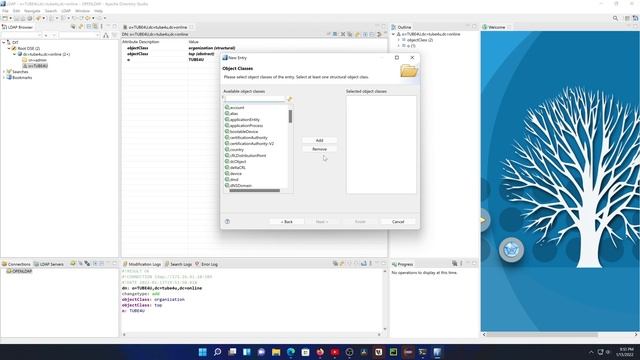Screen dimensions: 640x360
Task: Click the round Welcome page button
Action: (511, 250)
